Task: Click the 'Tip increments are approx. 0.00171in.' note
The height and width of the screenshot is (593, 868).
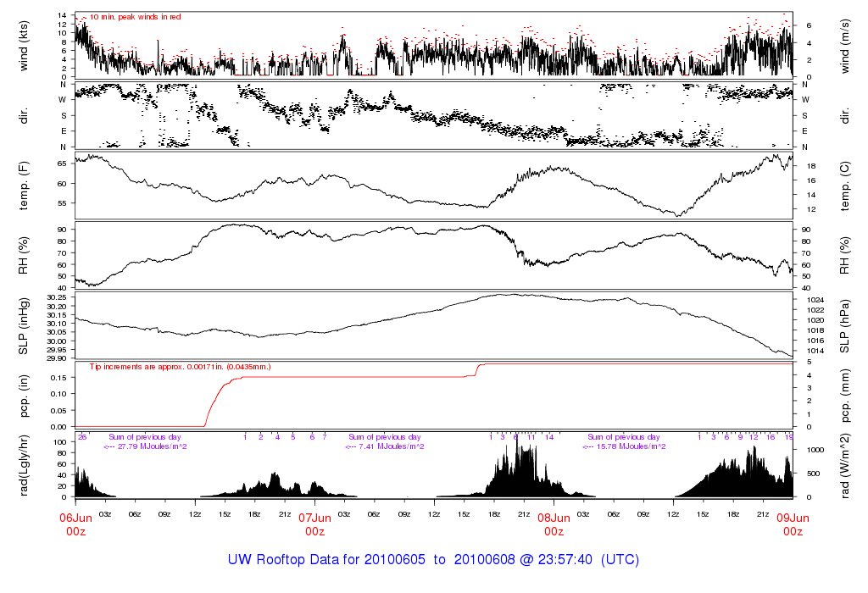Action: point(180,367)
